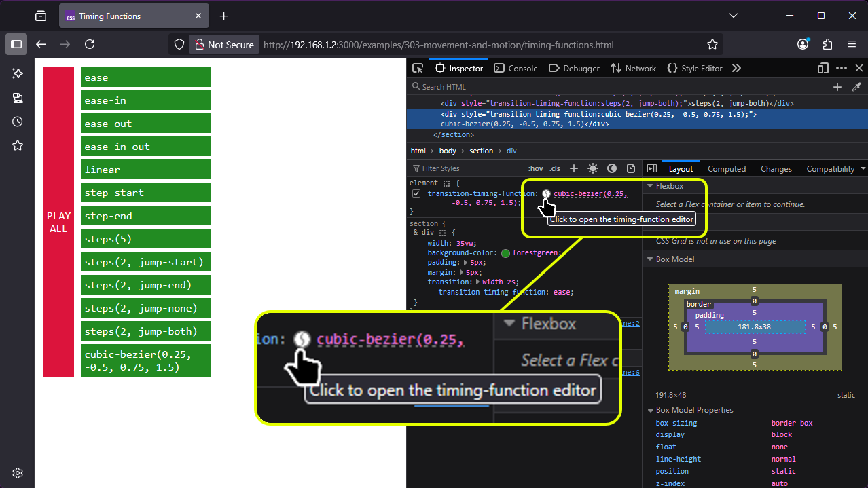Switch to the Console tab
The width and height of the screenshot is (868, 488).
[x=516, y=69]
